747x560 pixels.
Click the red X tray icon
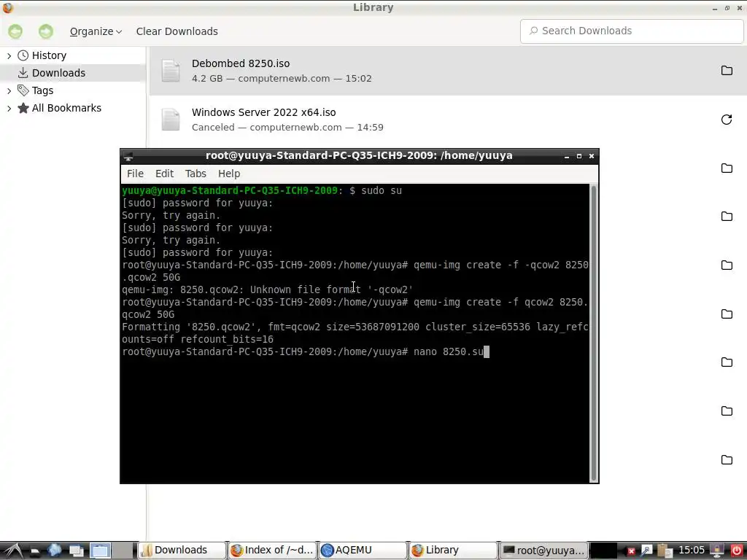(x=631, y=551)
